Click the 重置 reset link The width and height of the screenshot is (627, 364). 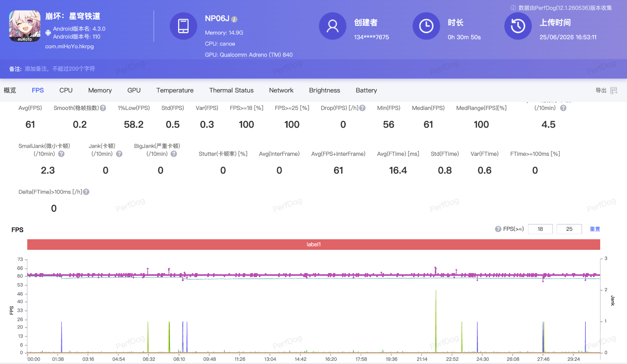click(595, 229)
